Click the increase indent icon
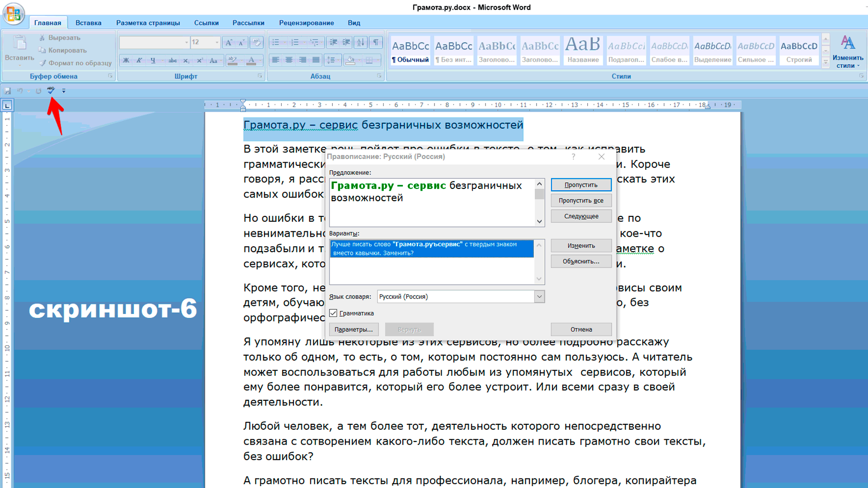This screenshot has height=488, width=868. coord(346,42)
